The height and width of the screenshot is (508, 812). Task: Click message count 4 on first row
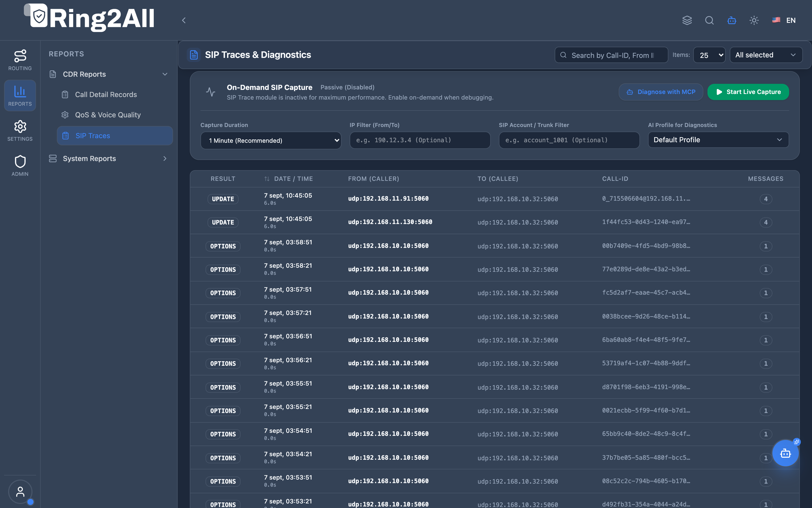tap(766, 199)
